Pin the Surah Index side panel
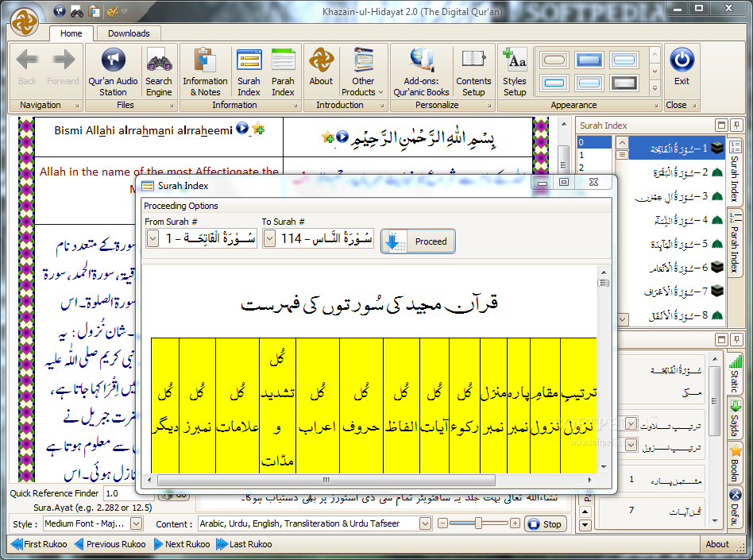 point(736,126)
